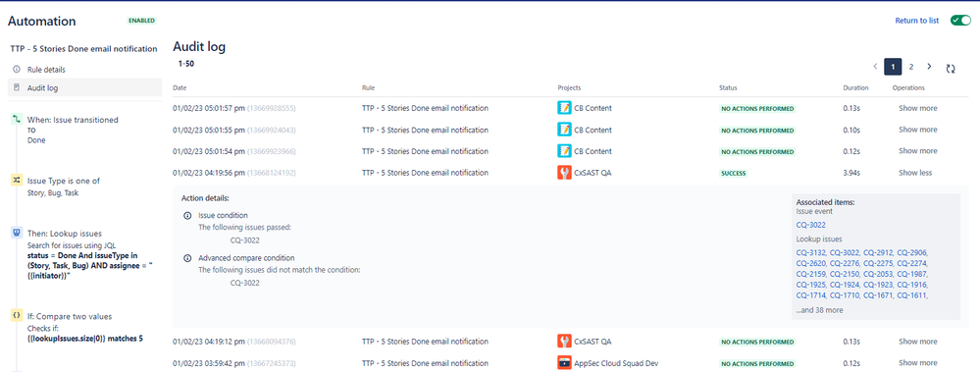Select the Issue Type condition icon

(17, 180)
